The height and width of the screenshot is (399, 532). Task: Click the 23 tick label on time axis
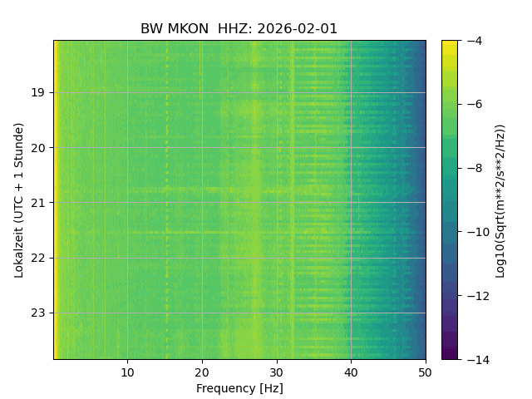click(x=37, y=313)
